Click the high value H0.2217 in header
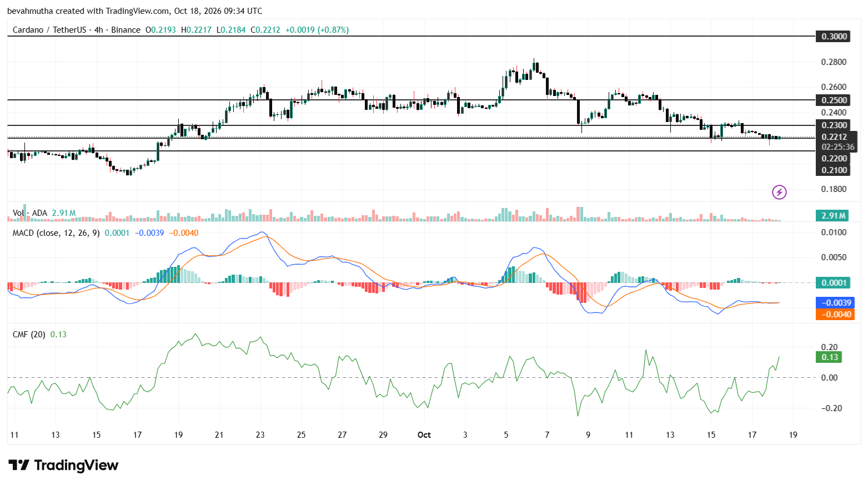This screenshot has width=868, height=486. point(196,30)
